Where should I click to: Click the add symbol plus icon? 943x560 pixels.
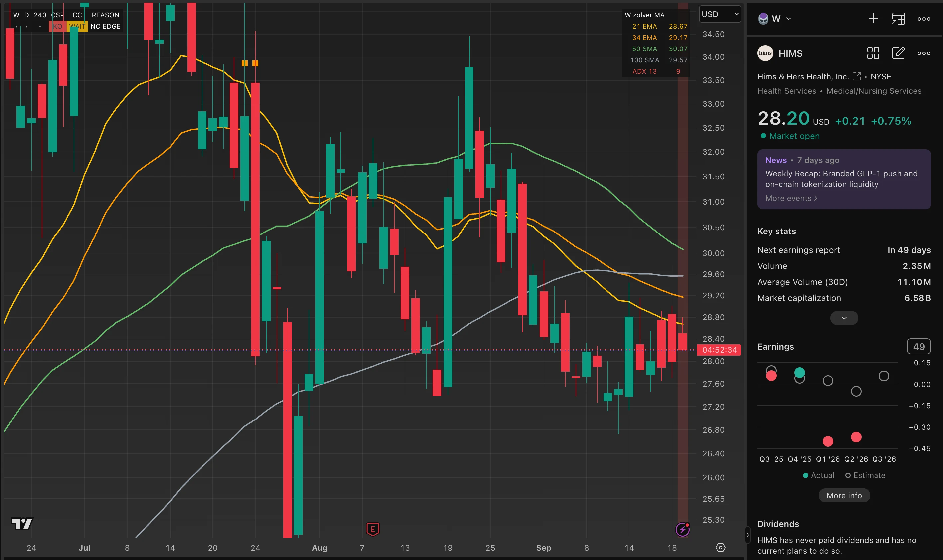coord(873,19)
